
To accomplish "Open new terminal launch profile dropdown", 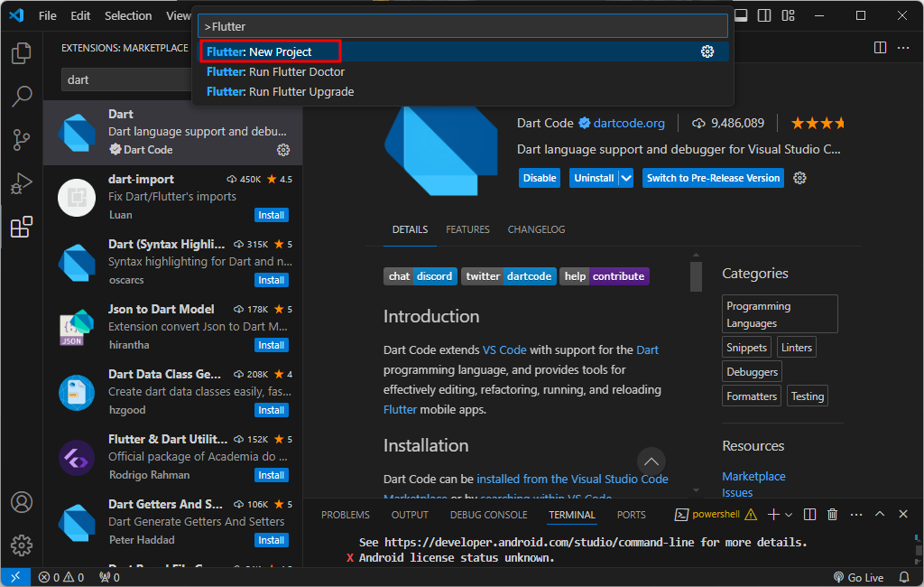I will 789,515.
